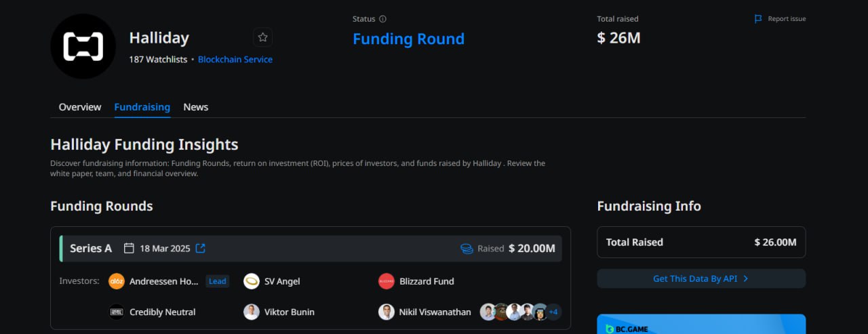Click the Report issue flag icon
Image resolution: width=868 pixels, height=334 pixels.
[x=758, y=19]
